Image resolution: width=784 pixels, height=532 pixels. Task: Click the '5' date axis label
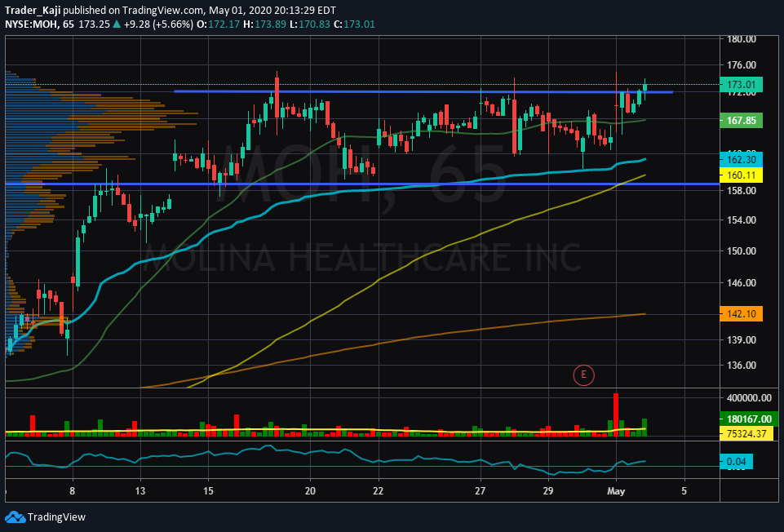[x=684, y=491]
